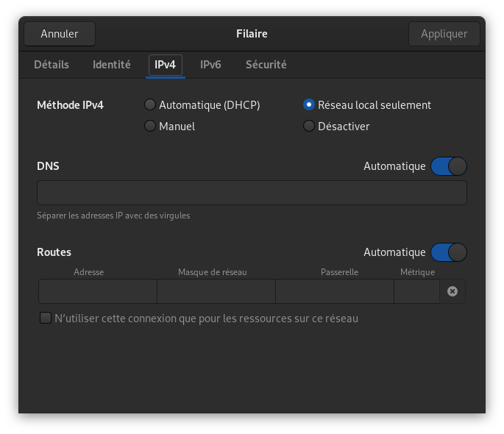Click the route Adresse field
This screenshot has width=504, height=434.
pos(98,291)
